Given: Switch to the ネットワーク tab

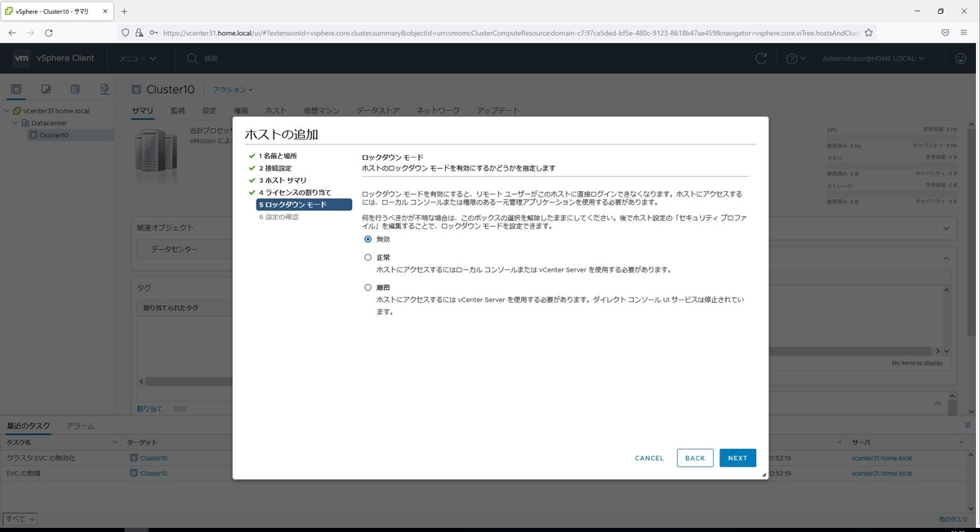Looking at the screenshot, I should (x=438, y=111).
